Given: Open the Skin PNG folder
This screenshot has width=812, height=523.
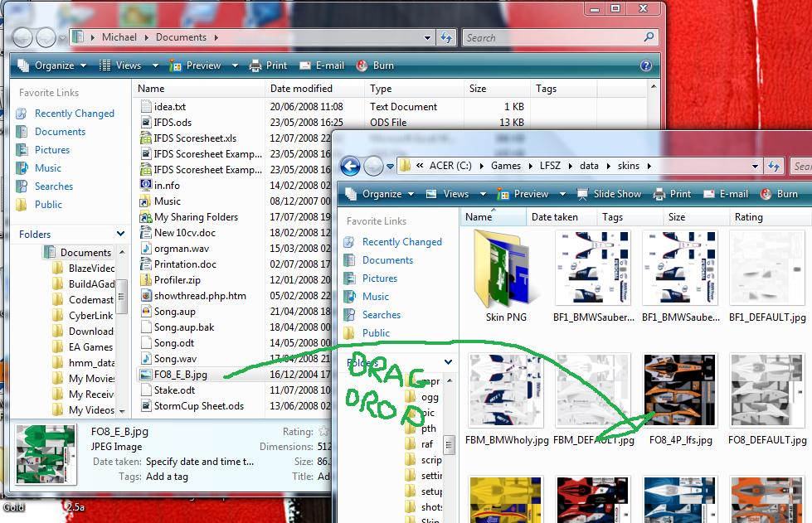Looking at the screenshot, I should click(x=506, y=276).
